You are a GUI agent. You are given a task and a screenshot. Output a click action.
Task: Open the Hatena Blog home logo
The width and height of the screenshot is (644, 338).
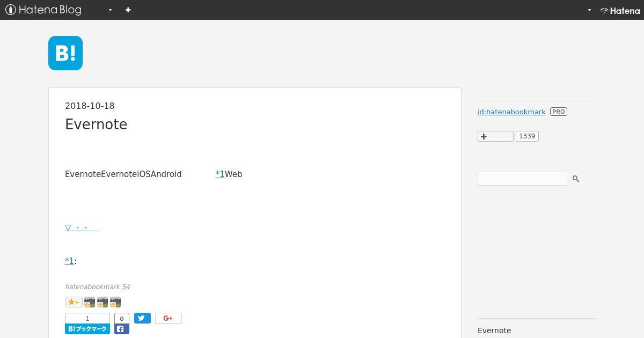[x=43, y=10]
